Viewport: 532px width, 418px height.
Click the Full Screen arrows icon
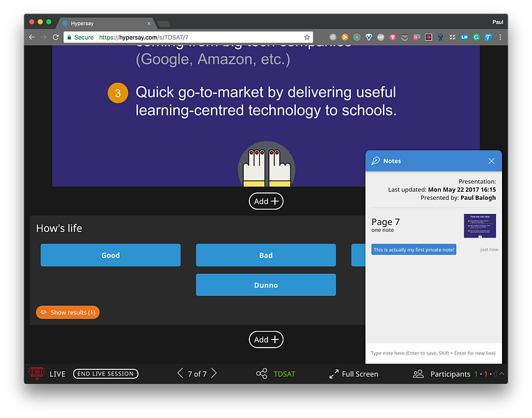[334, 374]
